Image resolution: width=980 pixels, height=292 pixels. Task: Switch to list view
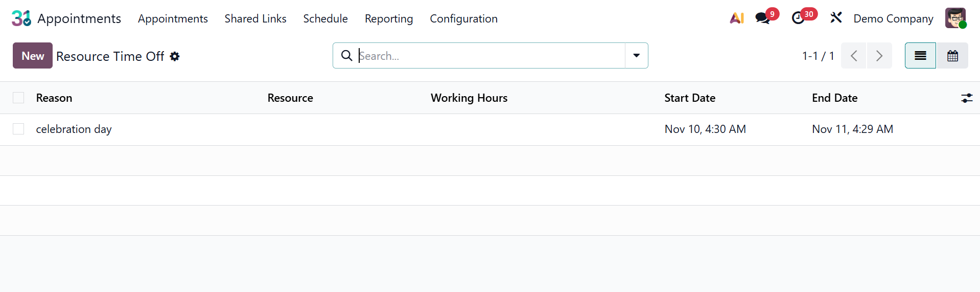pos(920,56)
